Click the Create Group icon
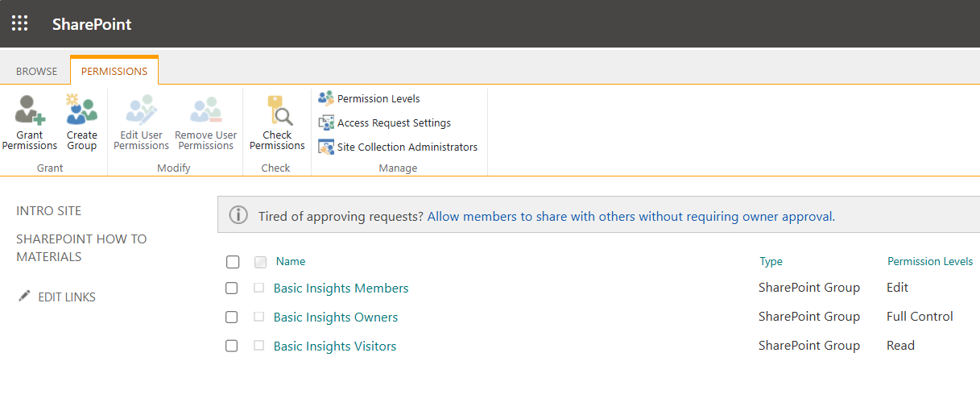Image resolution: width=980 pixels, height=415 pixels. (81, 110)
